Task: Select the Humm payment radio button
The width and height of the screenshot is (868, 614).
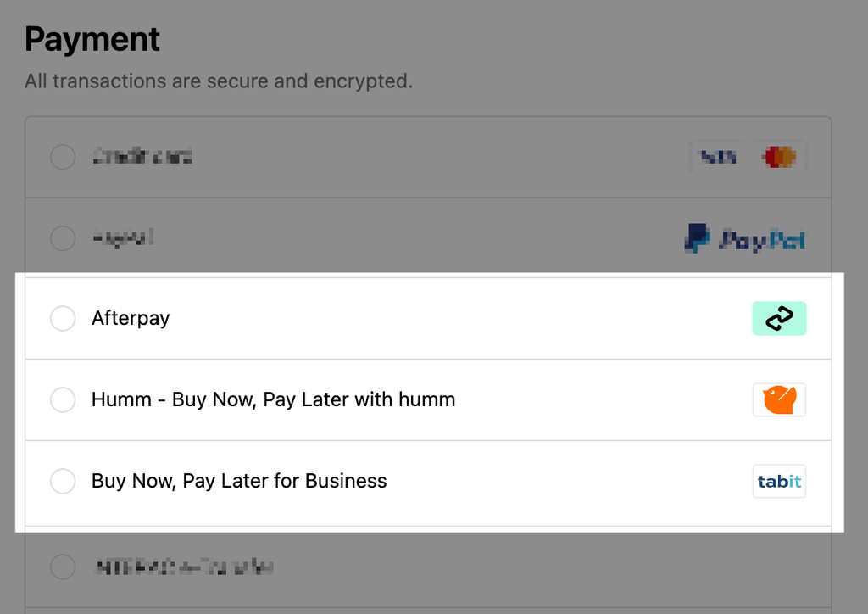Action: 63,399
